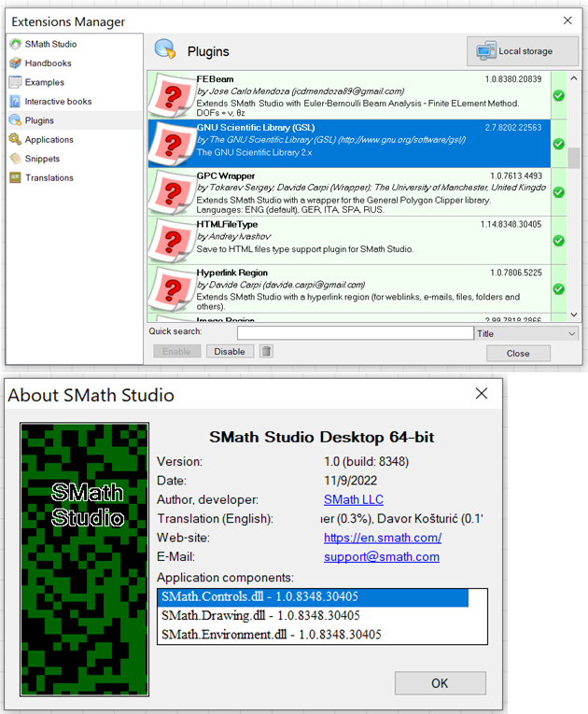
Task: Open the SMath LLC developer link
Action: pos(354,500)
